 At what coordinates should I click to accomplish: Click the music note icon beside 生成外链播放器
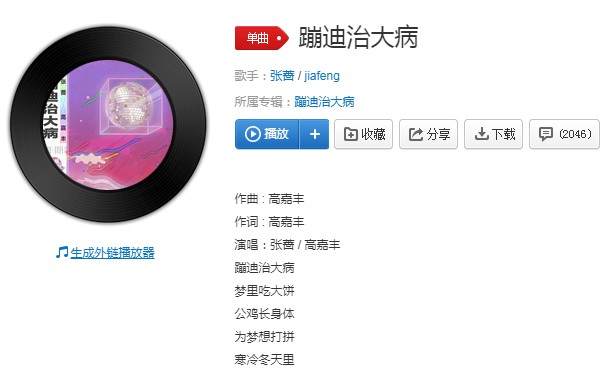click(x=62, y=253)
